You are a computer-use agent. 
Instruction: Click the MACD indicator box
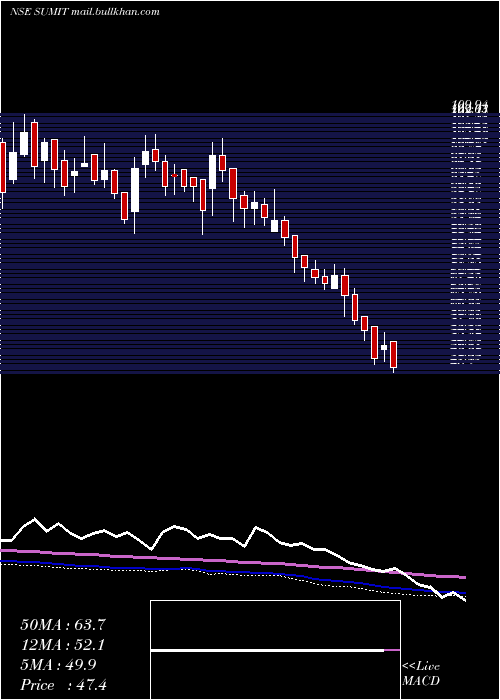click(275, 650)
